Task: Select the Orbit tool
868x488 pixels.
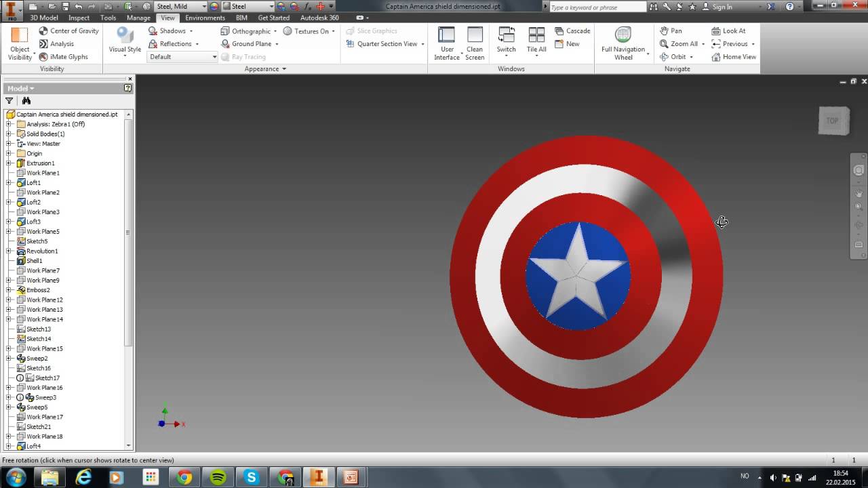Action: pos(673,57)
